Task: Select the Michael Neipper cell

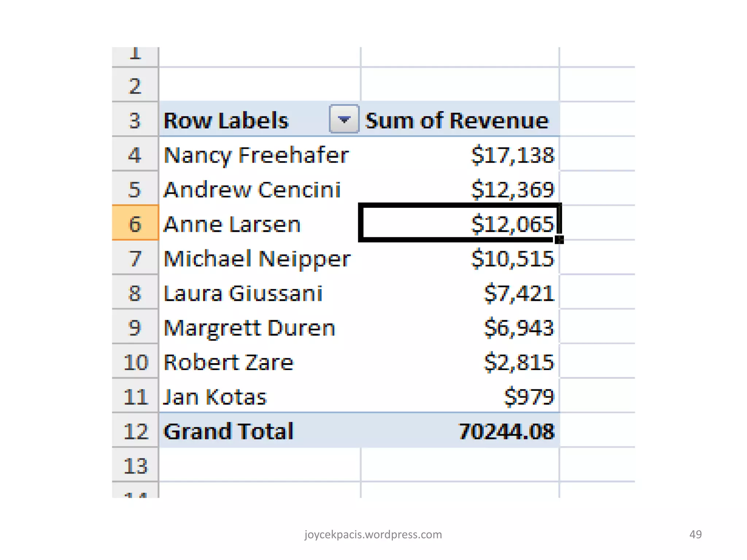Action: pos(257,258)
